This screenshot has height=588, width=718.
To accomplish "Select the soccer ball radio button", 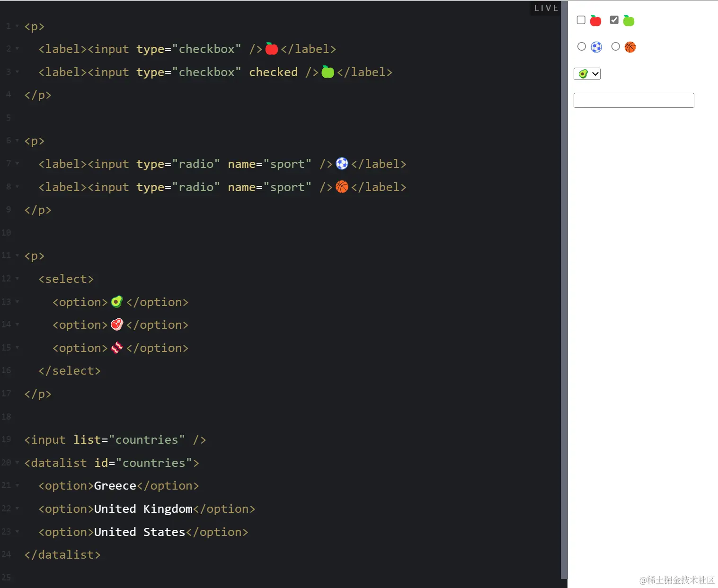I will click(582, 46).
